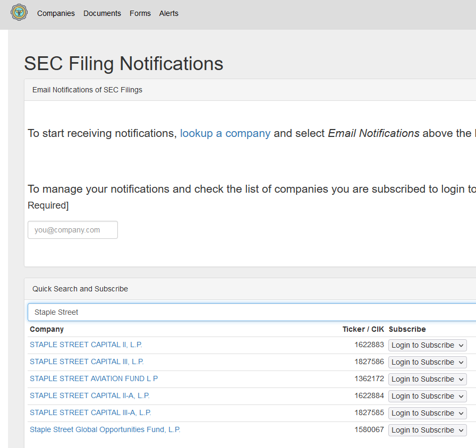
Task: Open STAPLE STREET CAPITAL III, L.P. link
Action: (x=87, y=361)
